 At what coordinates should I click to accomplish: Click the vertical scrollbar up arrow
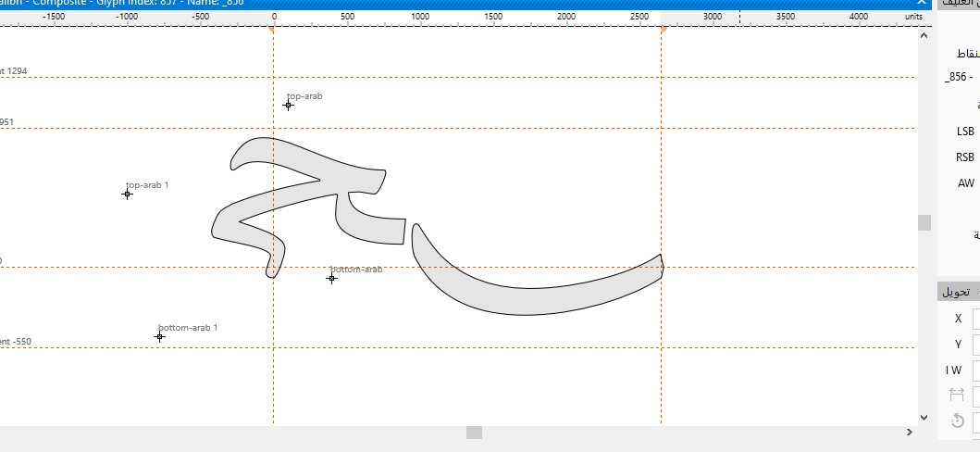(924, 35)
